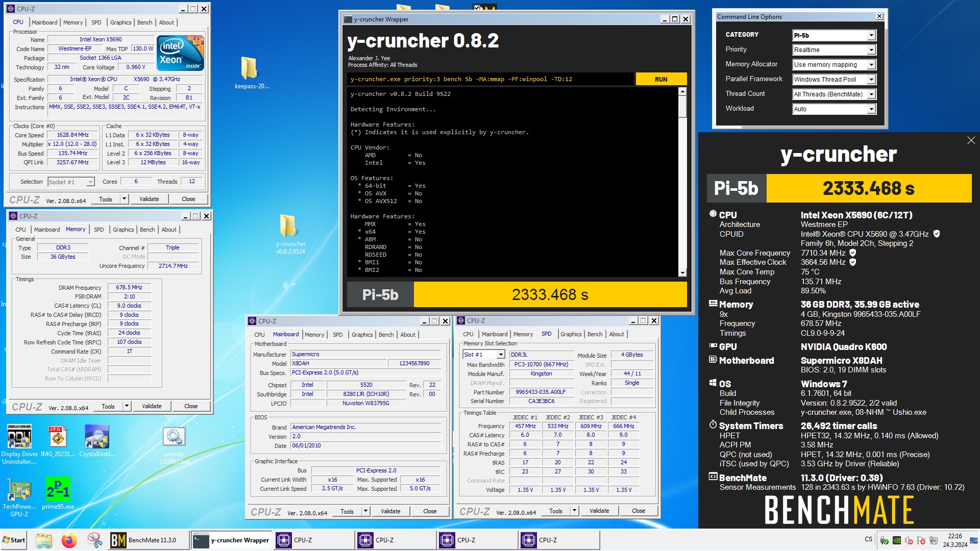Click the CS language indicator
Image resolution: width=980 pixels, height=551 pixels.
click(868, 539)
